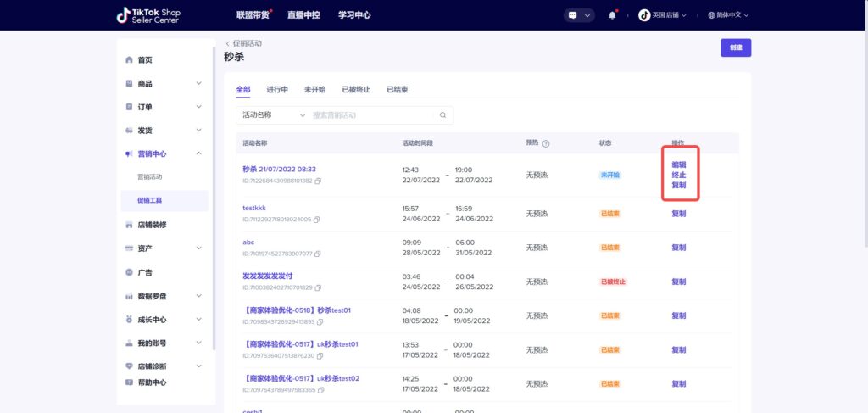Expand the 商品 sidebar menu
Screen dimensions: 868x413
(x=198, y=83)
